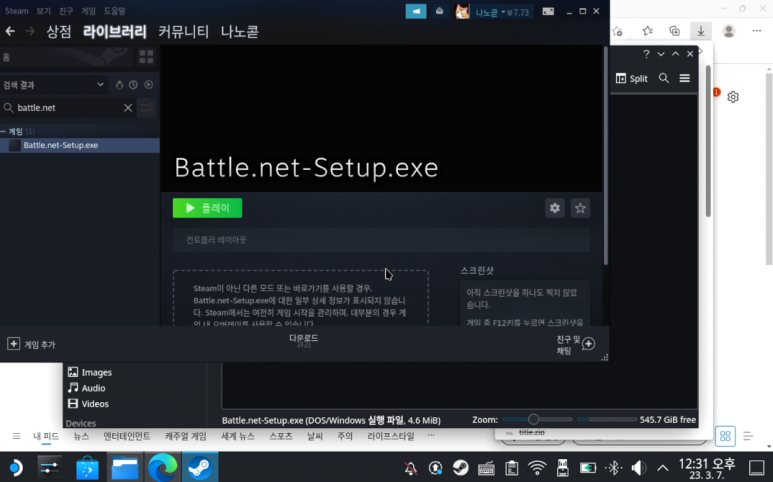Image resolution: width=773 pixels, height=482 pixels.
Task: Show hidden system tray icons arrow
Action: 663,467
